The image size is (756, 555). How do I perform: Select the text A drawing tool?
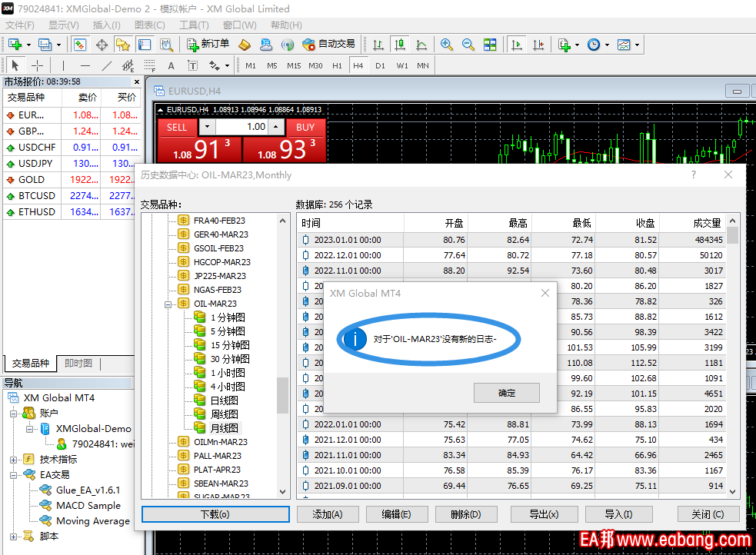click(x=172, y=65)
